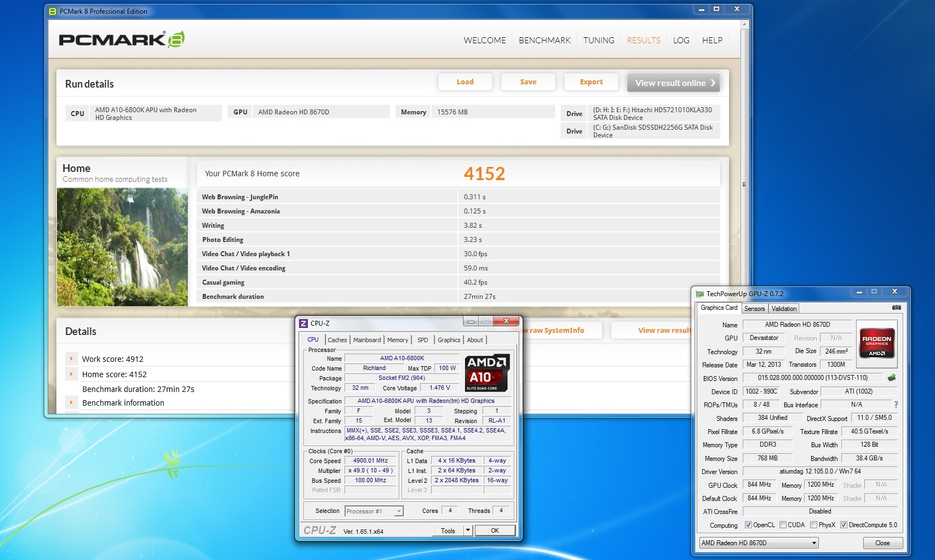Open the GPU-Z Validation tab
The image size is (935, 560).
click(784, 309)
